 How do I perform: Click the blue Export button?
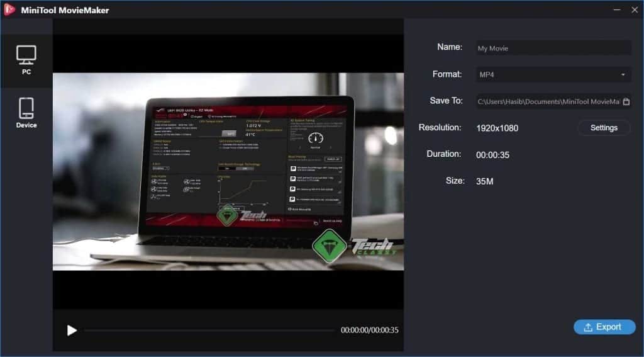[x=604, y=327]
